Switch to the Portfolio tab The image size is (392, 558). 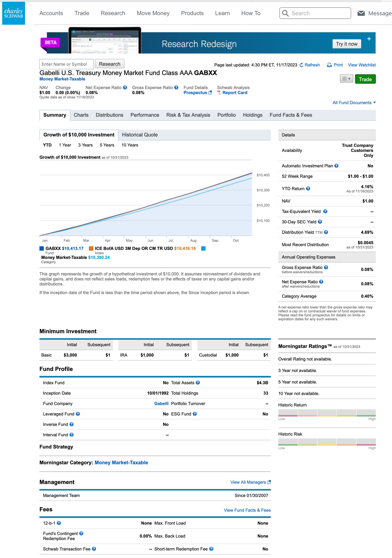click(226, 115)
